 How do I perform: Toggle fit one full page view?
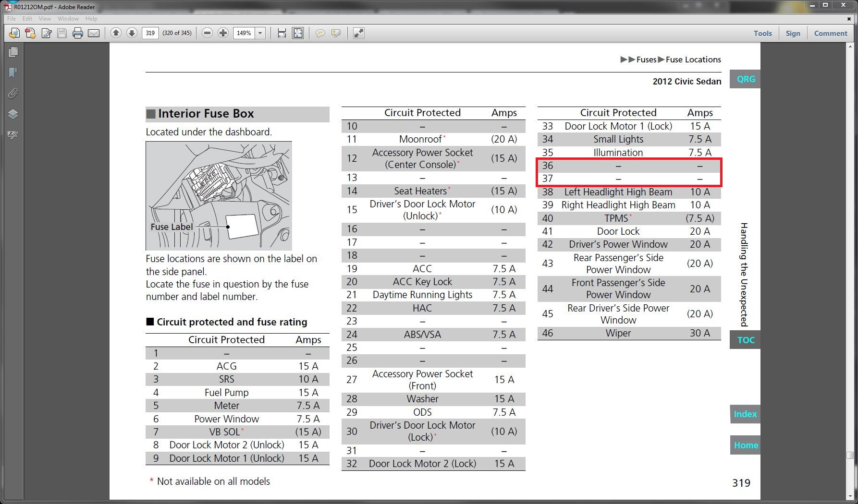pos(298,33)
